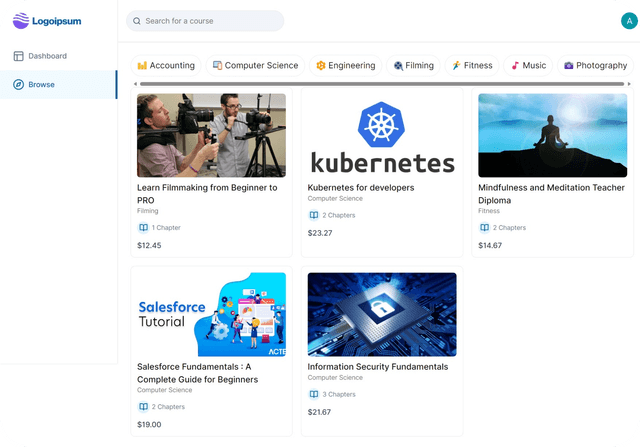The width and height of the screenshot is (640, 447).
Task: Open the meditation course thumbnail
Action: pos(553,135)
